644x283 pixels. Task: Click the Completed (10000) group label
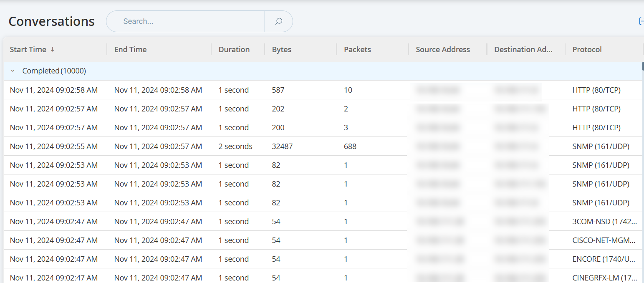54,71
